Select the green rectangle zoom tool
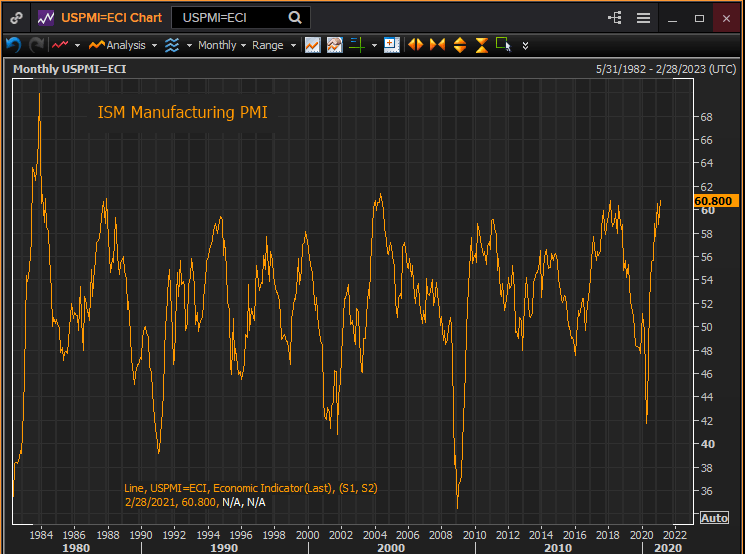This screenshot has width=745, height=554. point(503,45)
